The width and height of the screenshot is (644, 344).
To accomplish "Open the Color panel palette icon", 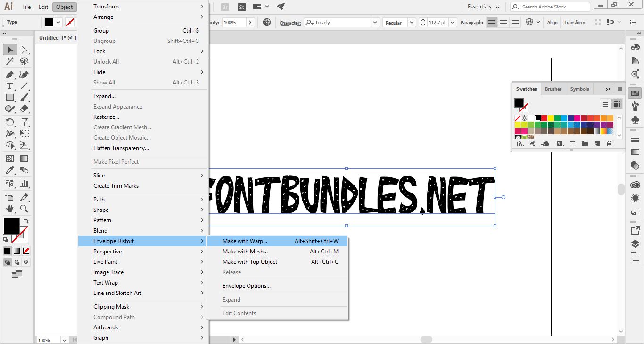I will click(635, 47).
